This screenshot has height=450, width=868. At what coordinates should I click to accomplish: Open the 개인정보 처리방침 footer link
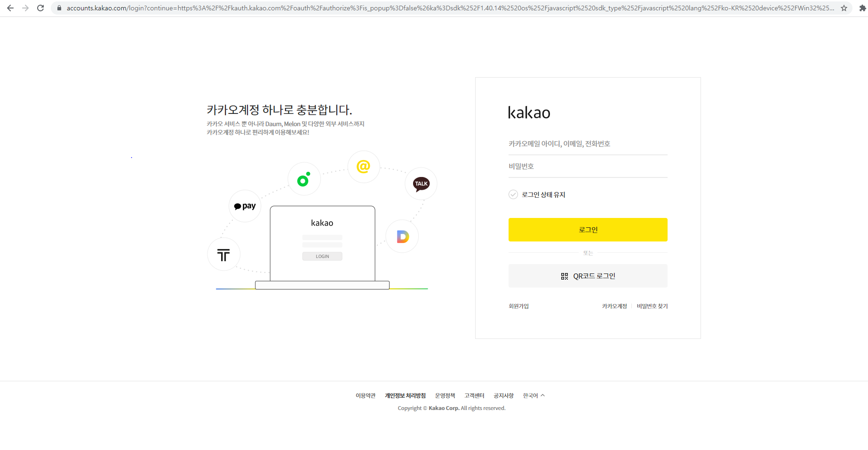click(405, 395)
